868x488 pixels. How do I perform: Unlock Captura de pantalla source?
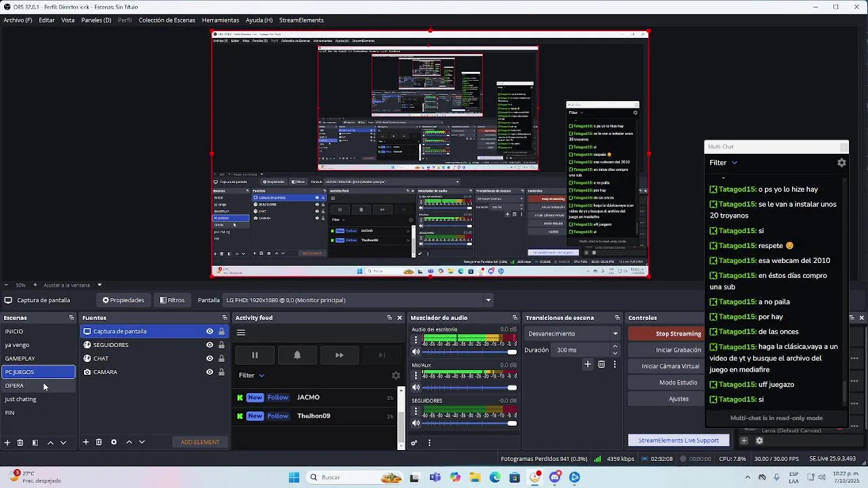(221, 331)
